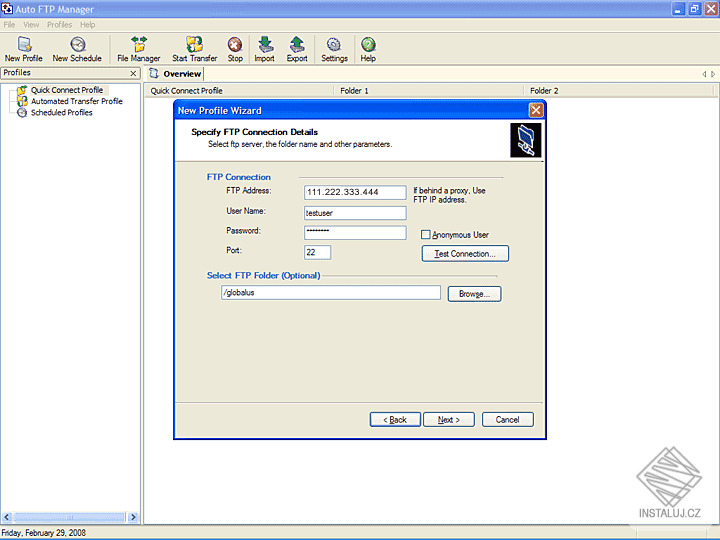Click the Profiles panel title
Image resolution: width=720 pixels, height=540 pixels.
coord(17,73)
